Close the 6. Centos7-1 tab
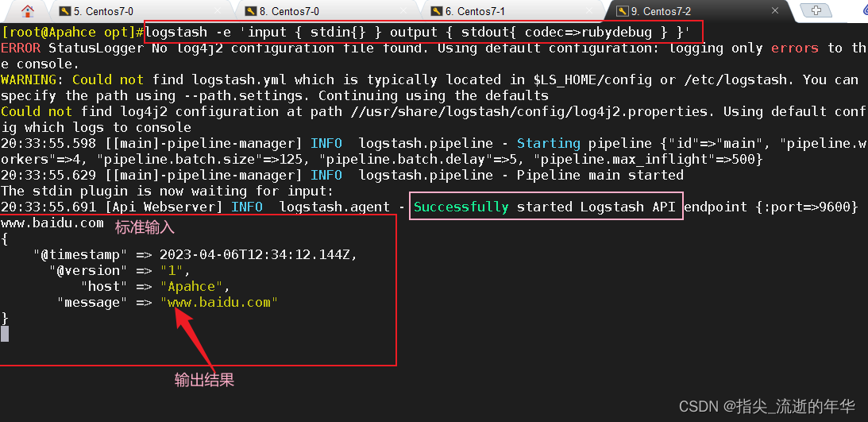The image size is (868, 422). (x=589, y=11)
